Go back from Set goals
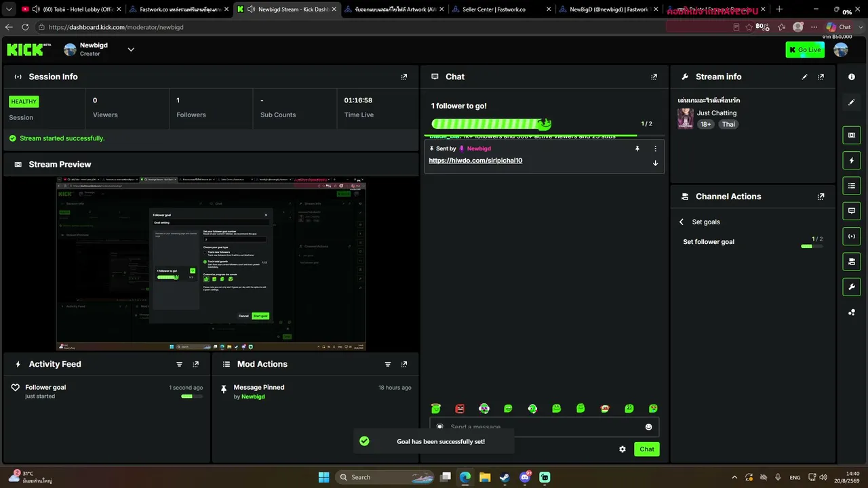This screenshot has width=868, height=488. pyautogui.click(x=682, y=222)
